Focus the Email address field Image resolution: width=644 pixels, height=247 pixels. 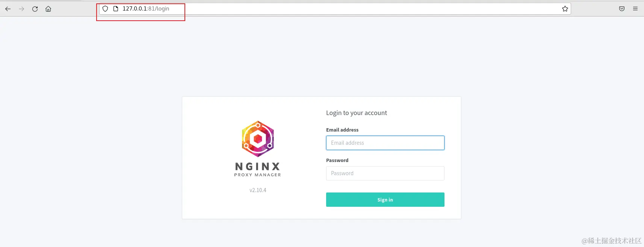[385, 143]
